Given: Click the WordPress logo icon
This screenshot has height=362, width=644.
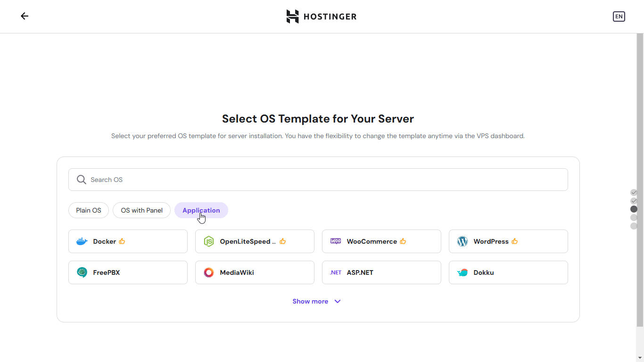Looking at the screenshot, I should pos(462,241).
